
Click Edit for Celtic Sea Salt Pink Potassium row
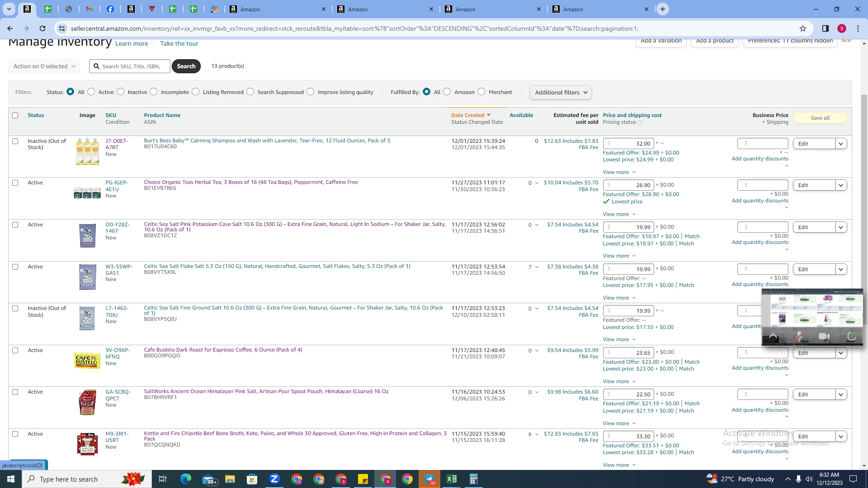point(814,227)
